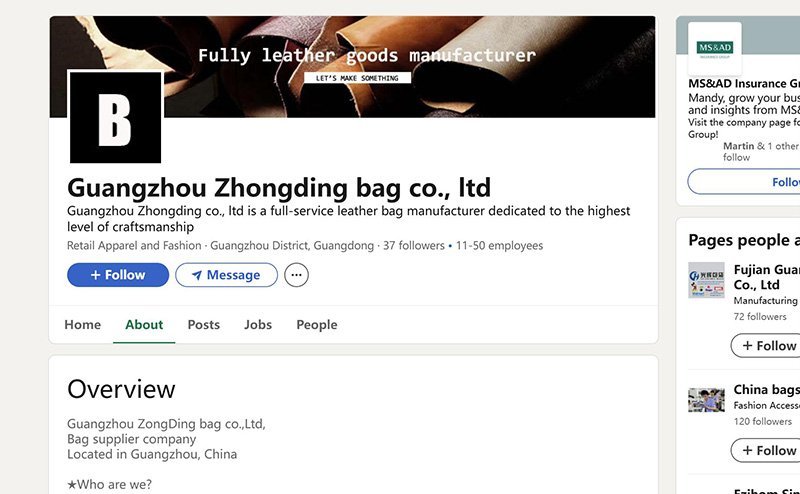Open the China bags page name link
Image resolution: width=800 pixels, height=494 pixels.
coord(767,389)
